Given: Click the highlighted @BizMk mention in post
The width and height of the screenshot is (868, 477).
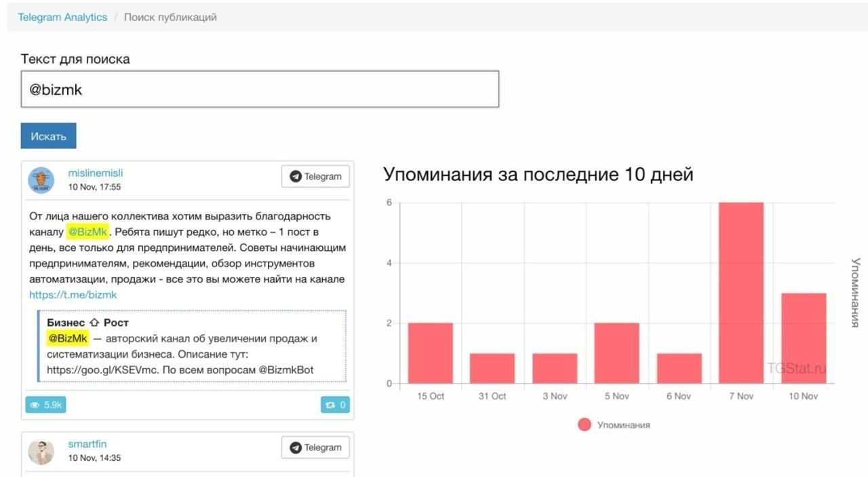Looking at the screenshot, I should click(x=88, y=232).
